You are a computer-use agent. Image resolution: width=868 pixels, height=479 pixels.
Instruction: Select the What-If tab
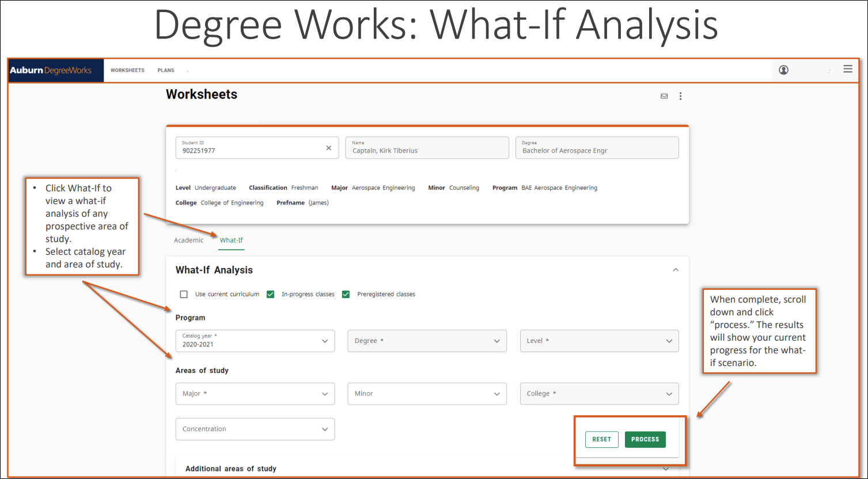click(x=231, y=240)
